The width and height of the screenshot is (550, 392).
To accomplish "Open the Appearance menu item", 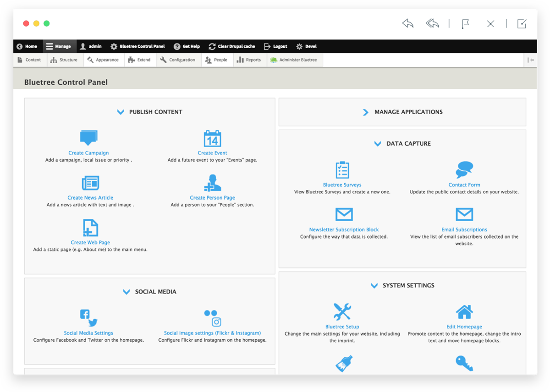I will [103, 60].
